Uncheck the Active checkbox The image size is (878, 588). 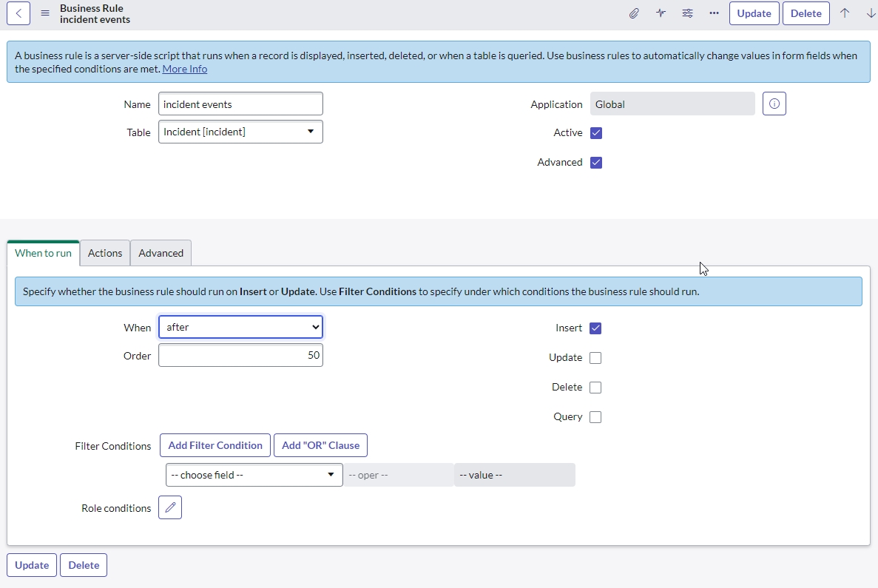pos(596,133)
